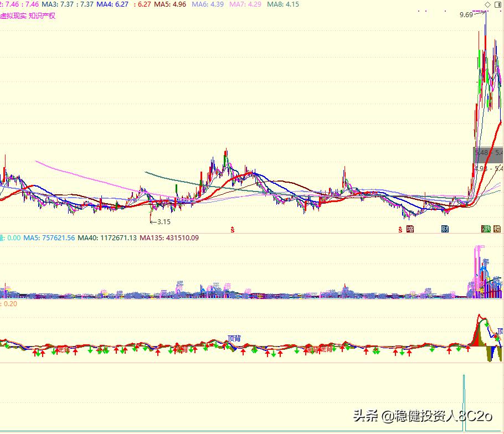Open the 虚拟现实 concept tag
This screenshot has height=434, width=504.
pos(13,15)
